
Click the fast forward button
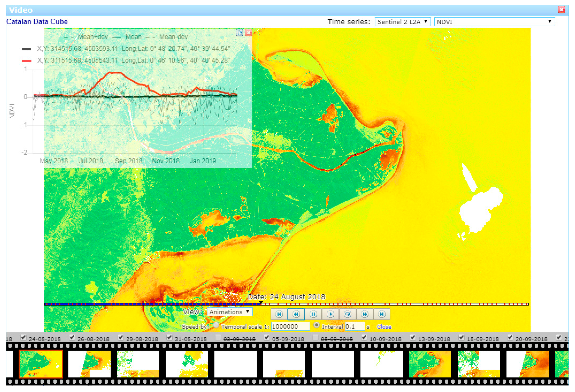(365, 314)
